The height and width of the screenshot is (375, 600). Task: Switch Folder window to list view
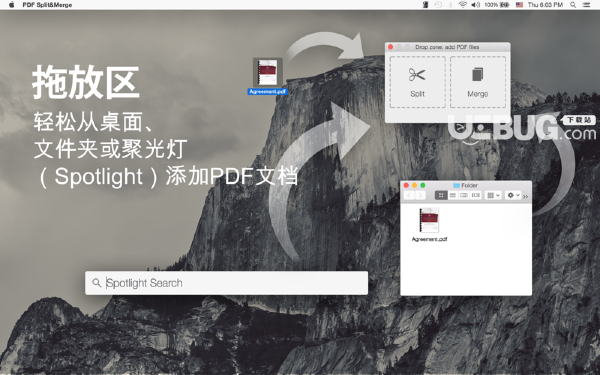[x=453, y=195]
